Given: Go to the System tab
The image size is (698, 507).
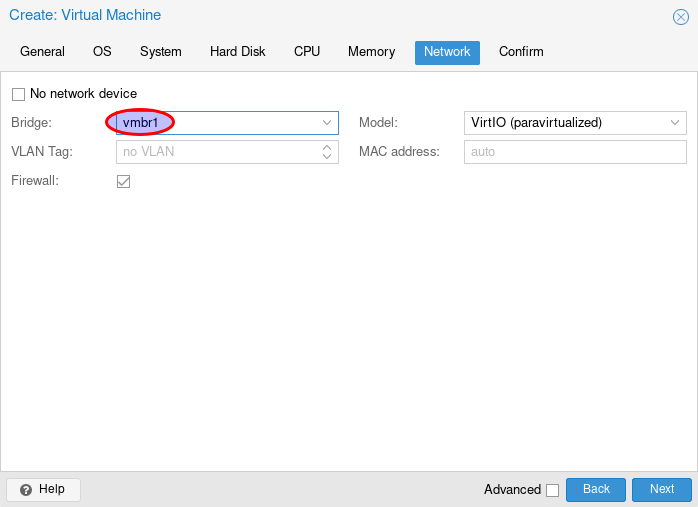Looking at the screenshot, I should tap(160, 52).
